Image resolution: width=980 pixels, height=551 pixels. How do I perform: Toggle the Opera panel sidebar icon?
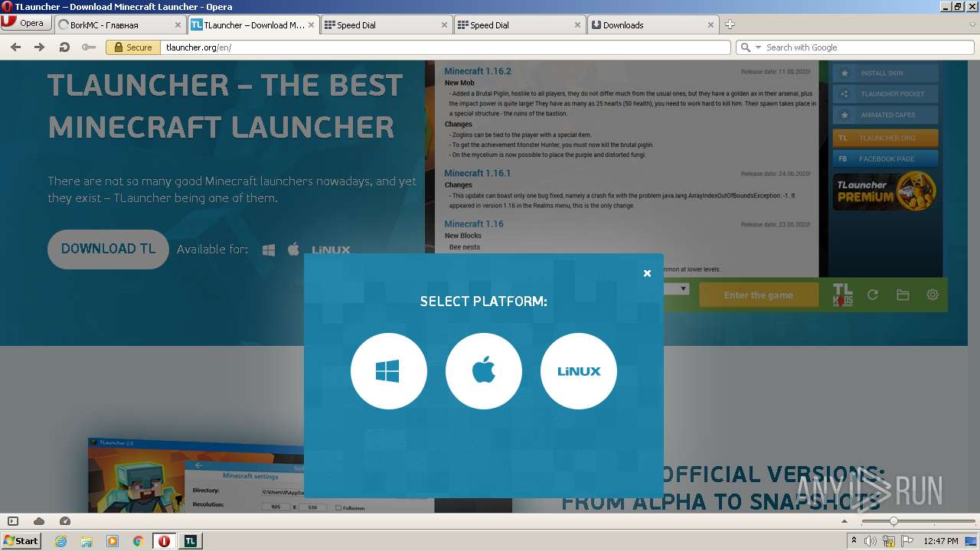point(12,521)
